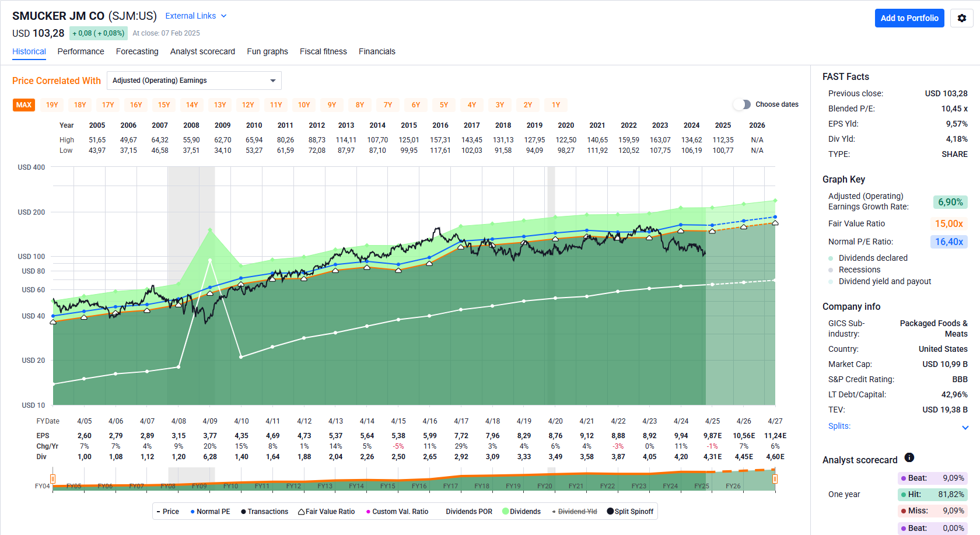Expand the External Links menu

point(195,16)
